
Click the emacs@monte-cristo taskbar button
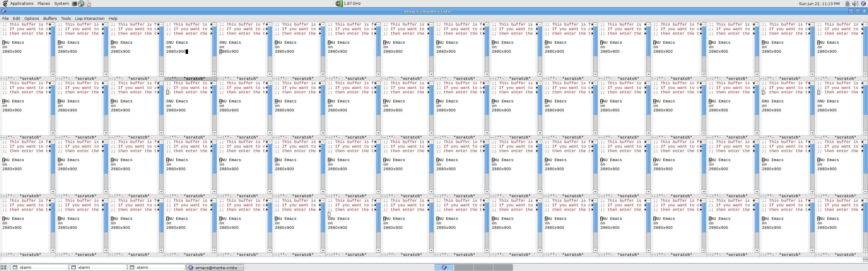(215, 268)
